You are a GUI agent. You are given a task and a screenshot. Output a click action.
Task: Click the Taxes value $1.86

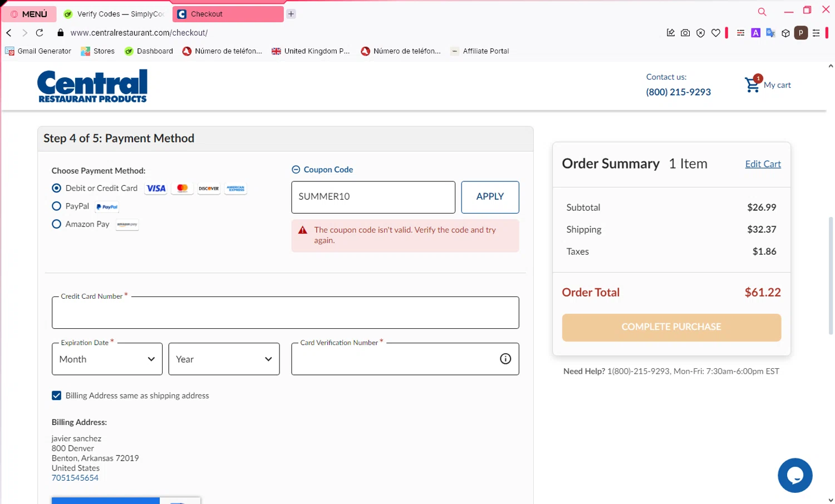(764, 251)
